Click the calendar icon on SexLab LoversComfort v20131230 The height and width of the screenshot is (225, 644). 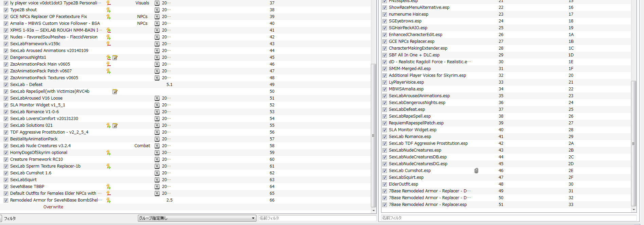[x=157, y=119]
